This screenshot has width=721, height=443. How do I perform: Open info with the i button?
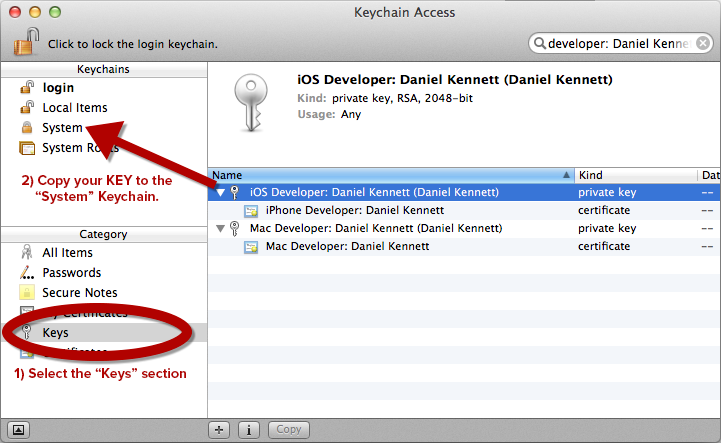pyautogui.click(x=249, y=430)
